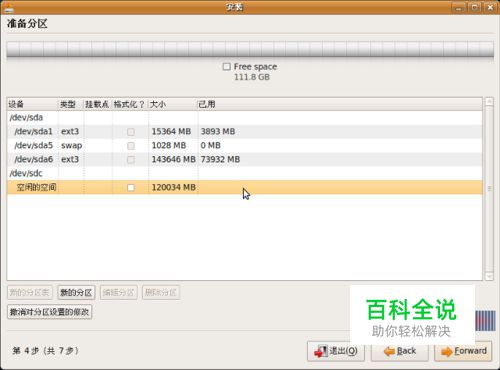
Task: Select the /dev/sda1 partition row
Action: (245, 131)
